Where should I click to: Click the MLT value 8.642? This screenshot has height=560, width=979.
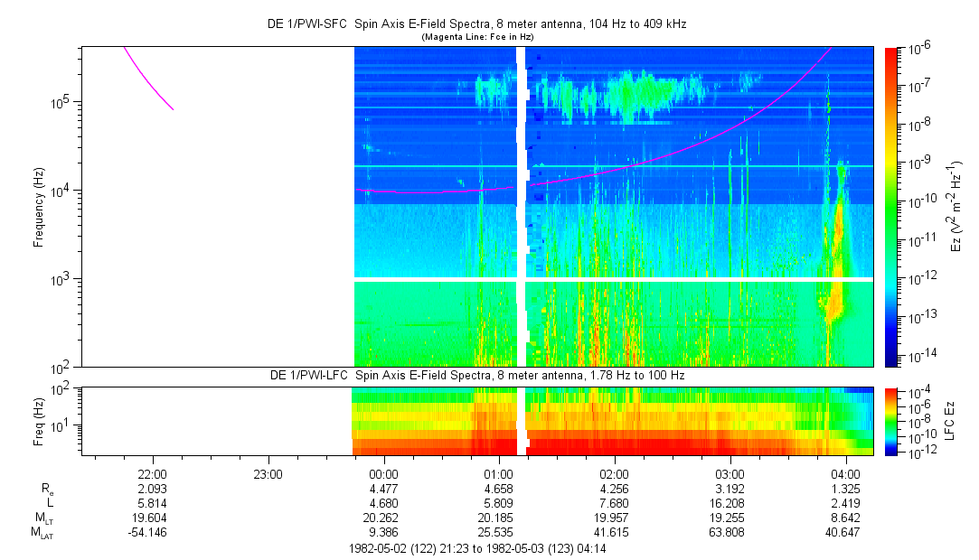tap(845, 518)
